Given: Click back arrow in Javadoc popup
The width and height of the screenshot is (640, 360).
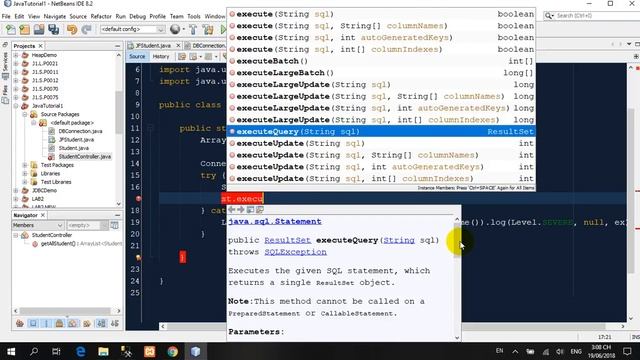Looking at the screenshot, I should (x=231, y=210).
